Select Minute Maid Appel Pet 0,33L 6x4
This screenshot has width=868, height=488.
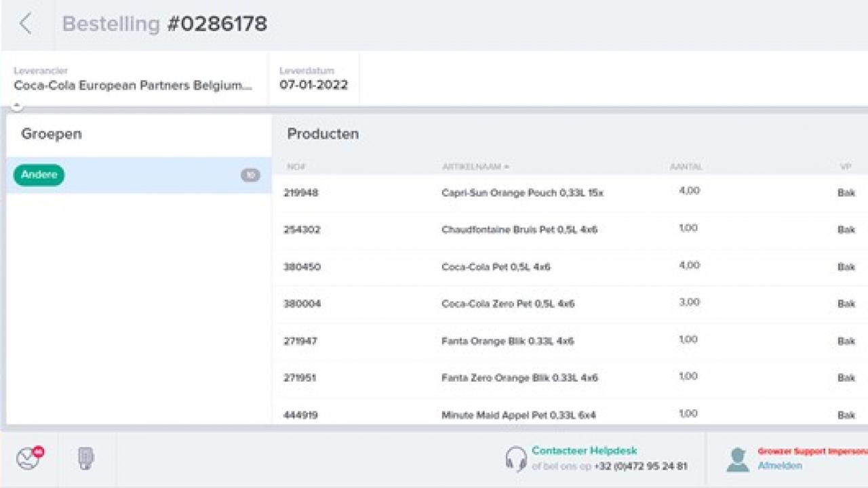519,415
